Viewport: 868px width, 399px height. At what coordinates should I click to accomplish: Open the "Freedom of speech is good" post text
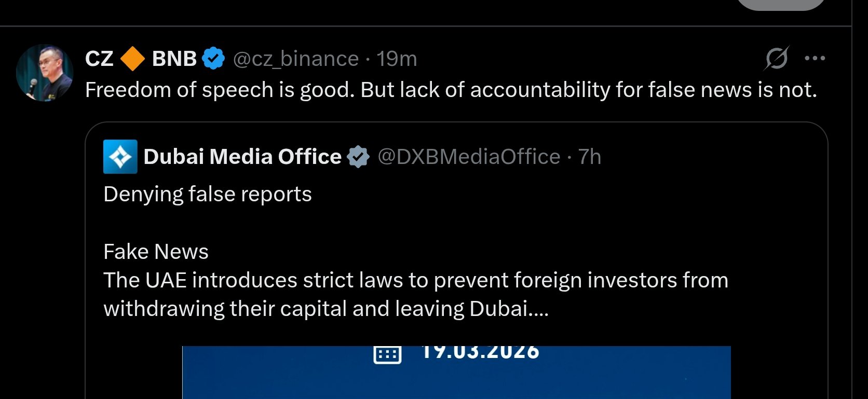(x=451, y=90)
